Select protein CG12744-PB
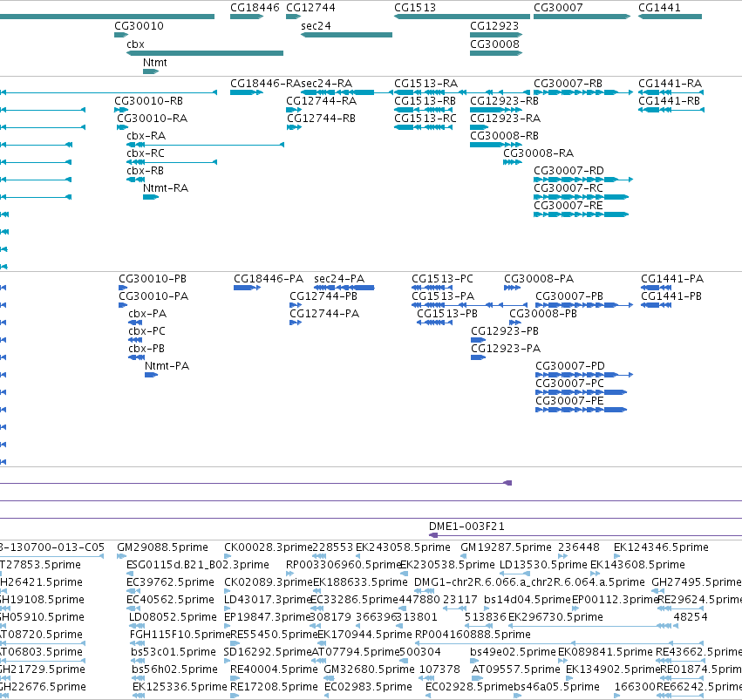The image size is (742, 700). coord(323,296)
